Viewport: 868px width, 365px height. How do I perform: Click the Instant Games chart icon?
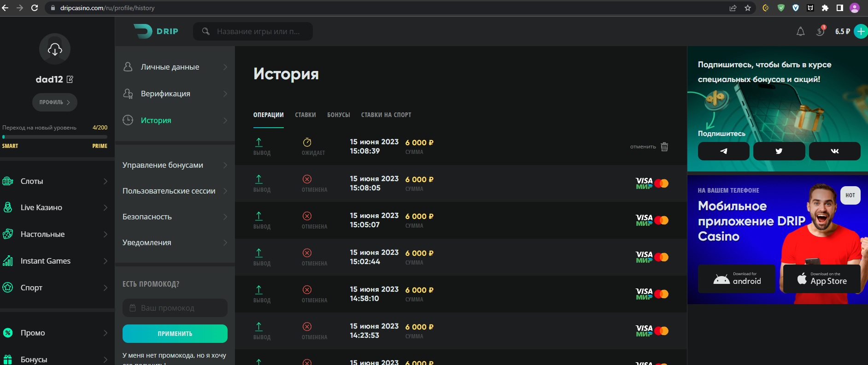pos(8,261)
